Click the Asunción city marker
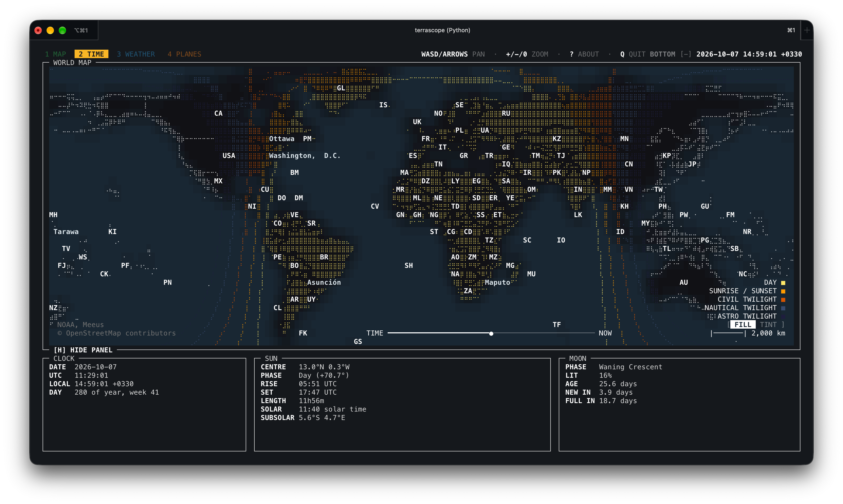Viewport: 843px width, 504px height. 324,283
